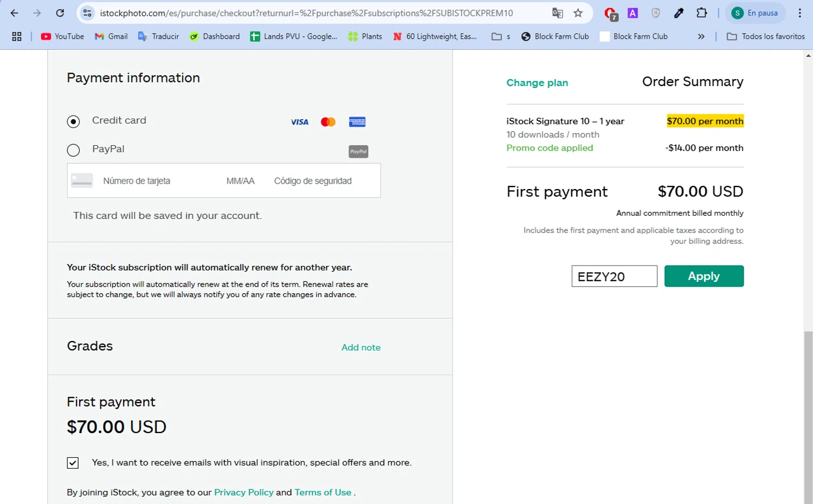Open the second Block Farm Club bookmark
This screenshot has width=813, height=504.
click(634, 36)
